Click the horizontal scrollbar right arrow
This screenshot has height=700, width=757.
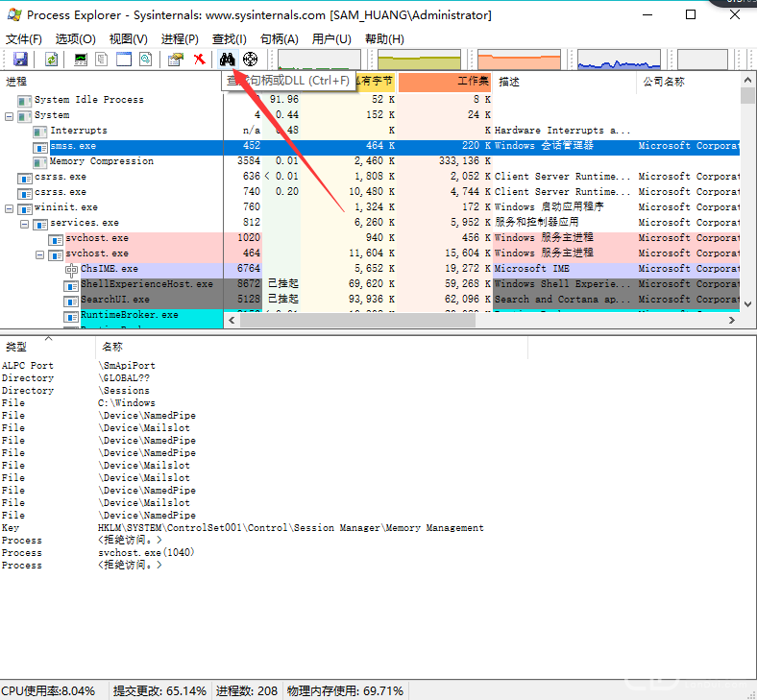(x=732, y=321)
